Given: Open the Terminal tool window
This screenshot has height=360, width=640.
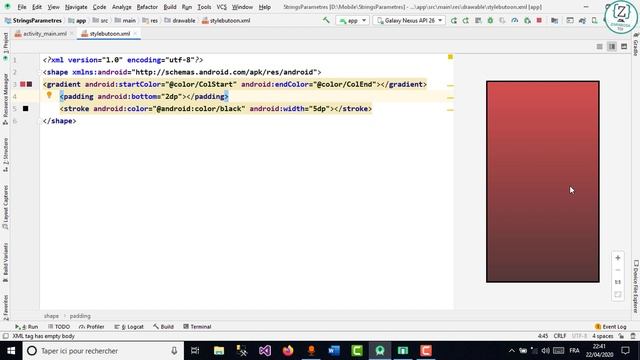Looking at the screenshot, I should [197, 327].
